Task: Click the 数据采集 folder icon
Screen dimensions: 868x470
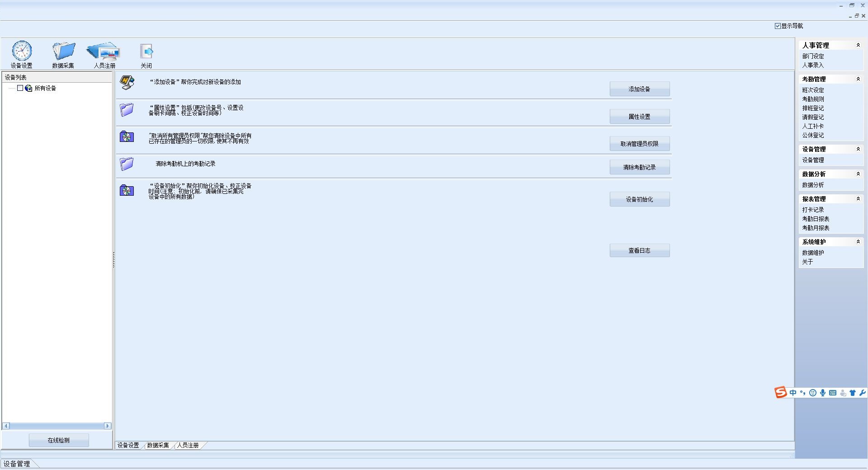Action: (x=63, y=51)
